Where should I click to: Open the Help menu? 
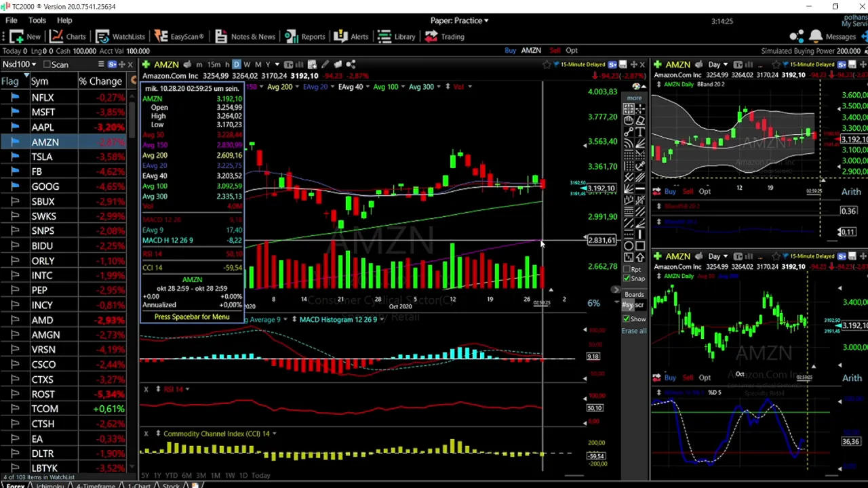click(64, 20)
